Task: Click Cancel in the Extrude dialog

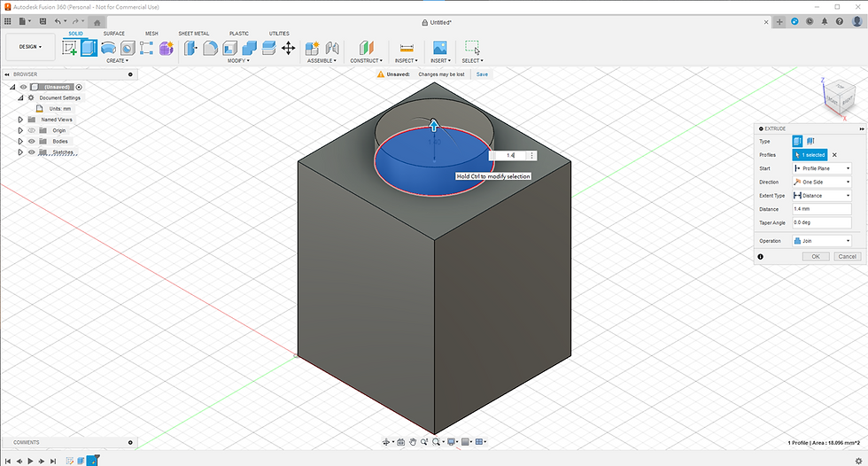Action: (x=847, y=256)
